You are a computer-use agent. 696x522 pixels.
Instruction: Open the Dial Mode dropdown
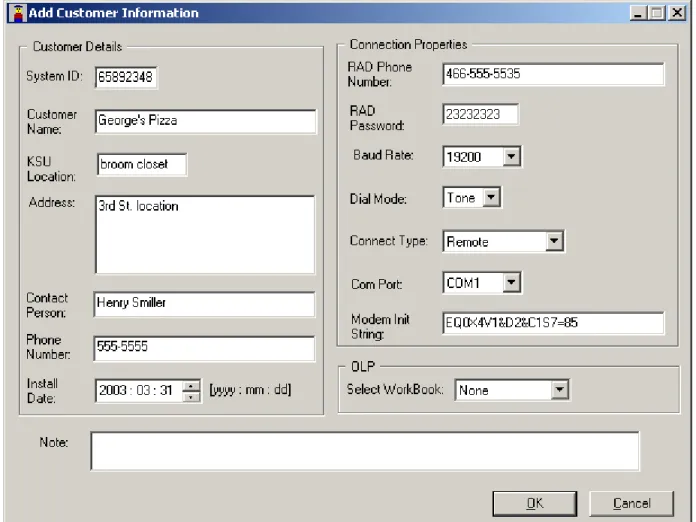pos(491,197)
